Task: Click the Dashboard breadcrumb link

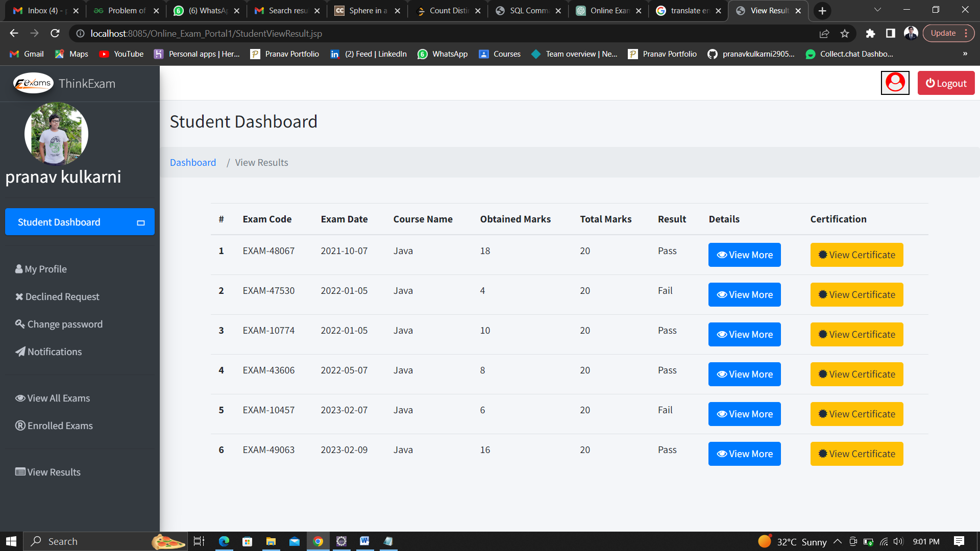Action: pos(193,162)
